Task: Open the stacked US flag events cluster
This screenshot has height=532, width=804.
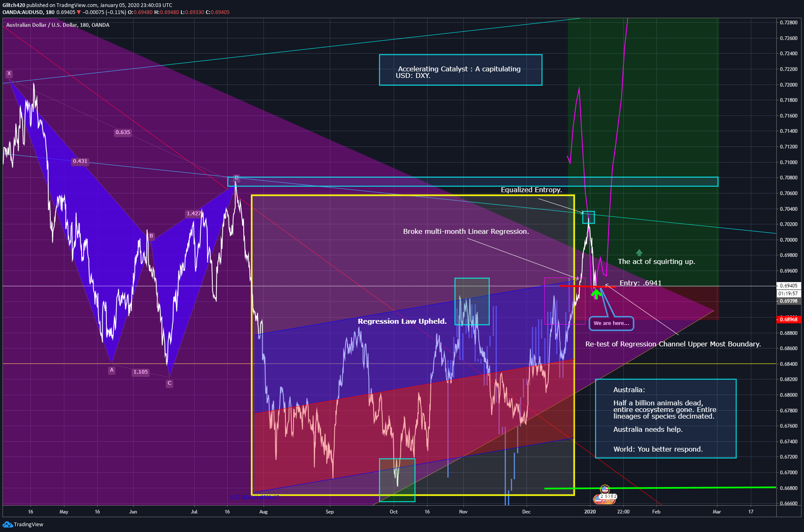Action: 604,498
